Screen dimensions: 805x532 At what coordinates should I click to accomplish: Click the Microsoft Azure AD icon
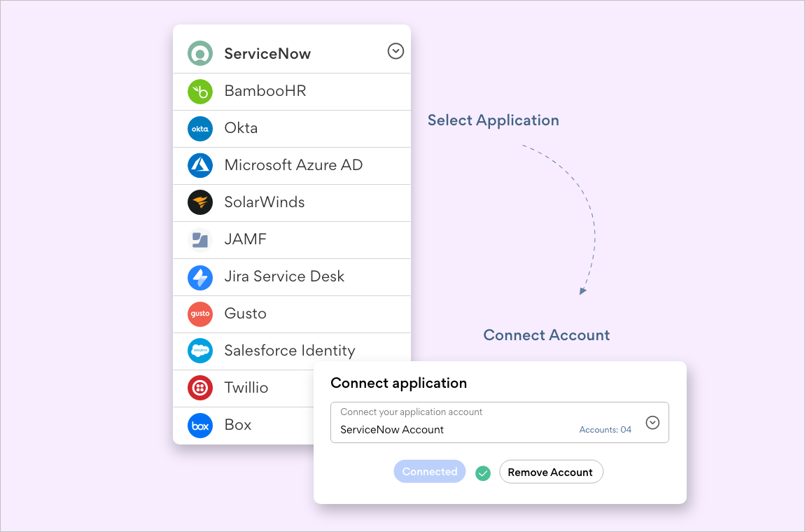click(x=200, y=165)
